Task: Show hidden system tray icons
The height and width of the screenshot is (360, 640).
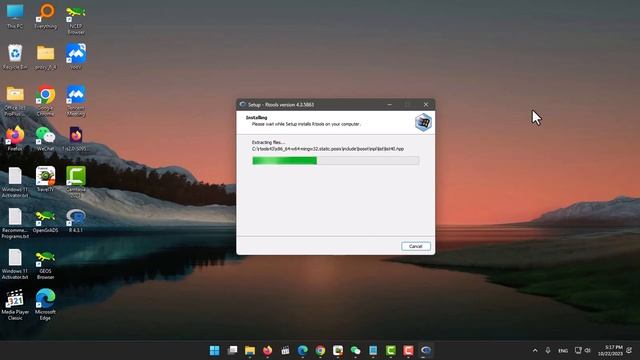Action: pos(535,350)
